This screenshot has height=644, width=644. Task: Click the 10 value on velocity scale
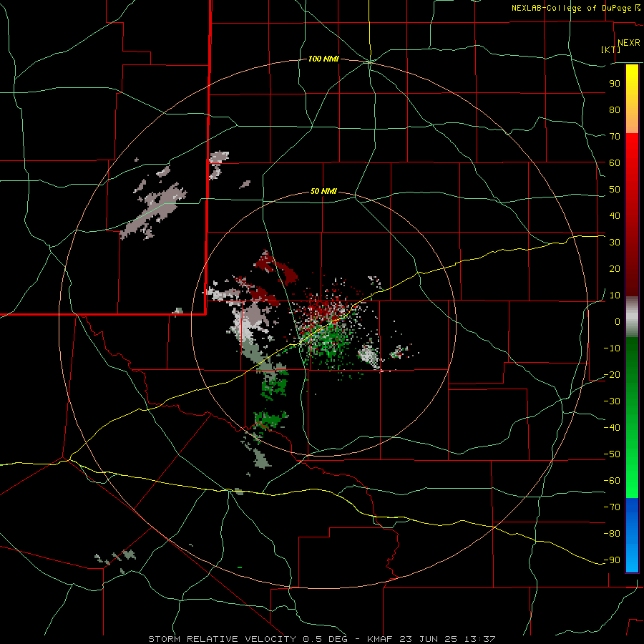click(615, 296)
